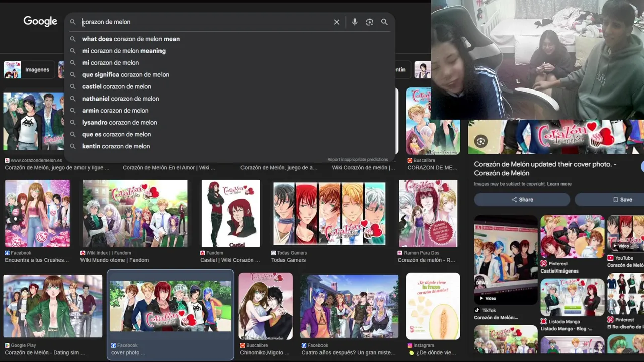Viewport: 644px width, 362px height.
Task: Open the YouTube related video thumbnail
Action: [626, 234]
